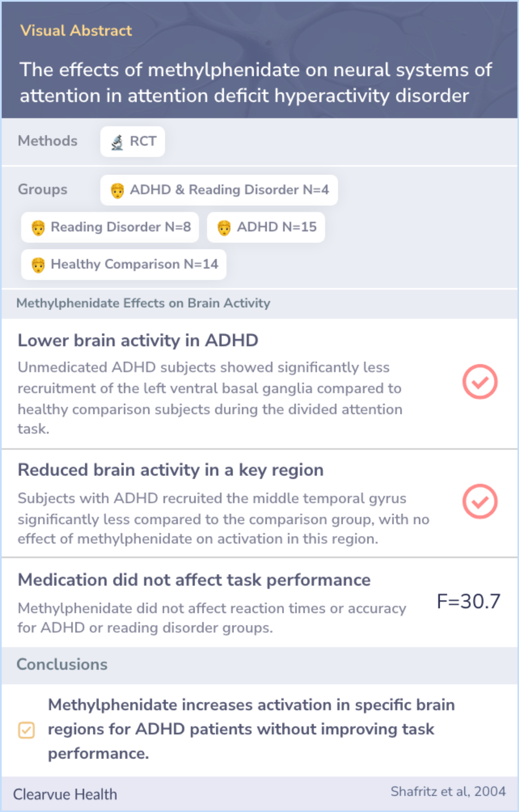
Task: Click checkmark circle for Lower brain activity
Action: click(480, 382)
